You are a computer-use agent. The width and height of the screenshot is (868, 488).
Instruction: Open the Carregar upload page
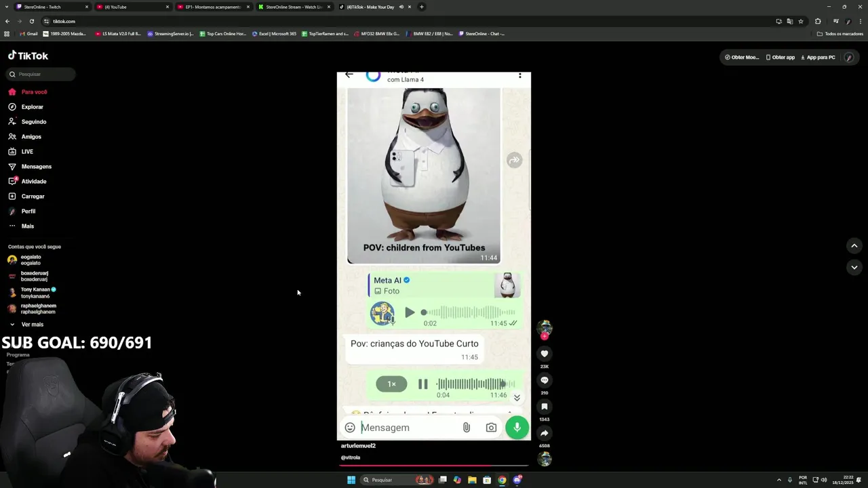tap(26, 196)
